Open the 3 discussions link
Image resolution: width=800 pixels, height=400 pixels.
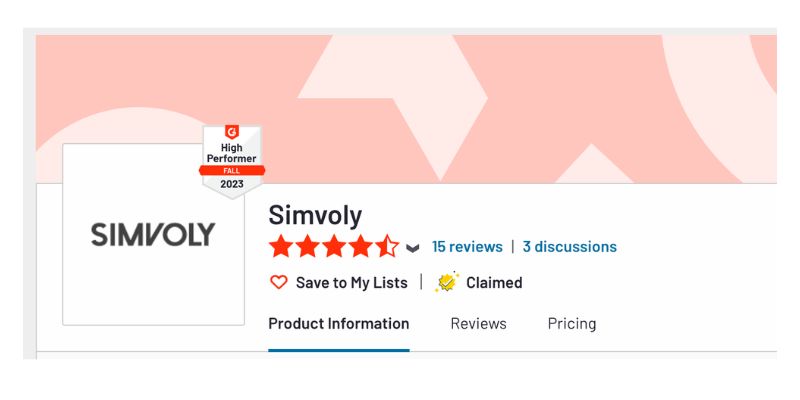click(569, 246)
